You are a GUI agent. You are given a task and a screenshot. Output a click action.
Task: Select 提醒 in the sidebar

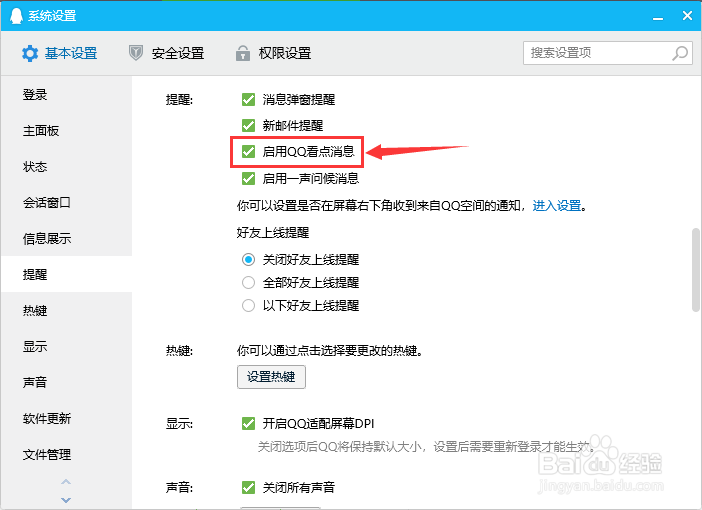pyautogui.click(x=66, y=274)
